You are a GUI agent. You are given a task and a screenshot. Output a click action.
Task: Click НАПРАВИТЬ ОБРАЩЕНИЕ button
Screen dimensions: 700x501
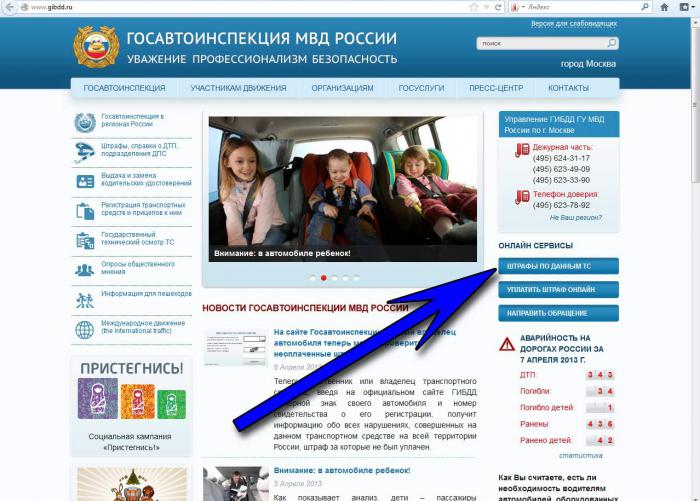558,313
